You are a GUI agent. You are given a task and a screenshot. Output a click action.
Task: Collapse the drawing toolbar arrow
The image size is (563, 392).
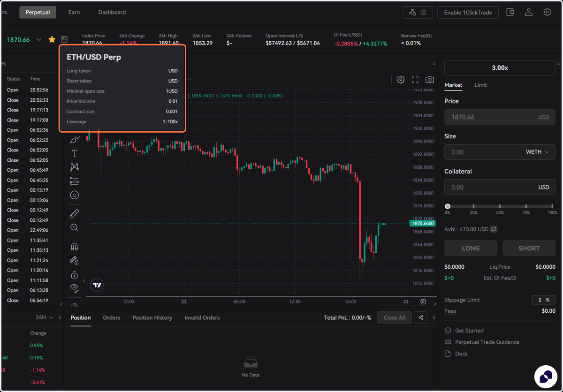click(x=84, y=281)
